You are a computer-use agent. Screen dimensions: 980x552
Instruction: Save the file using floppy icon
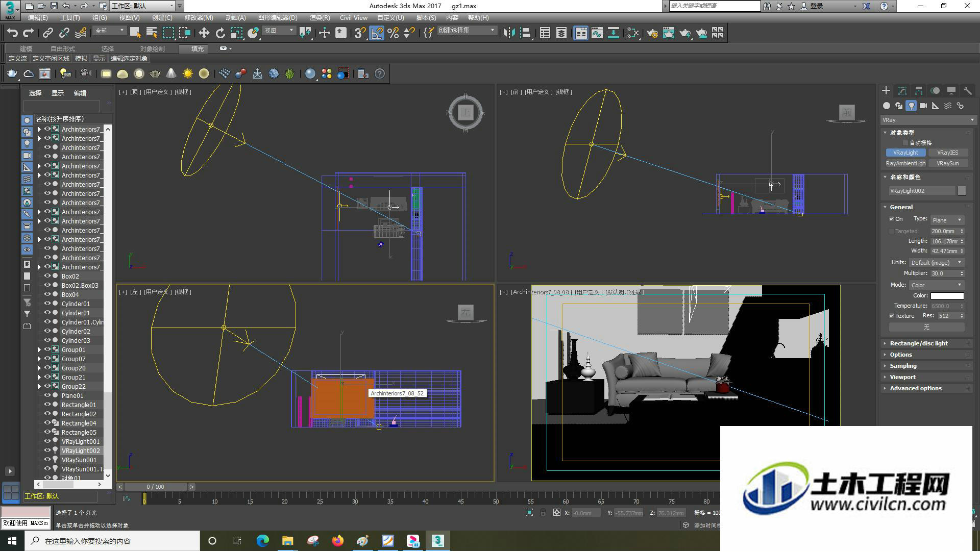54,6
